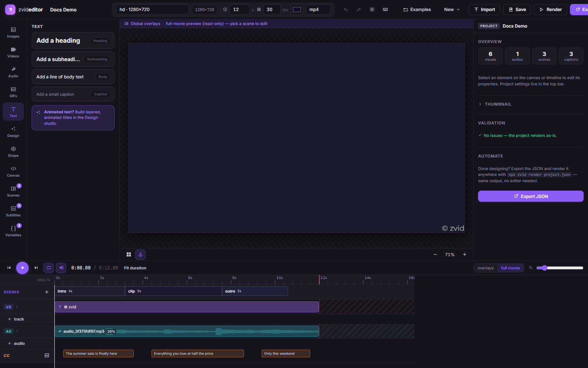
Task: Open the GIFs panel
Action: coord(13,92)
